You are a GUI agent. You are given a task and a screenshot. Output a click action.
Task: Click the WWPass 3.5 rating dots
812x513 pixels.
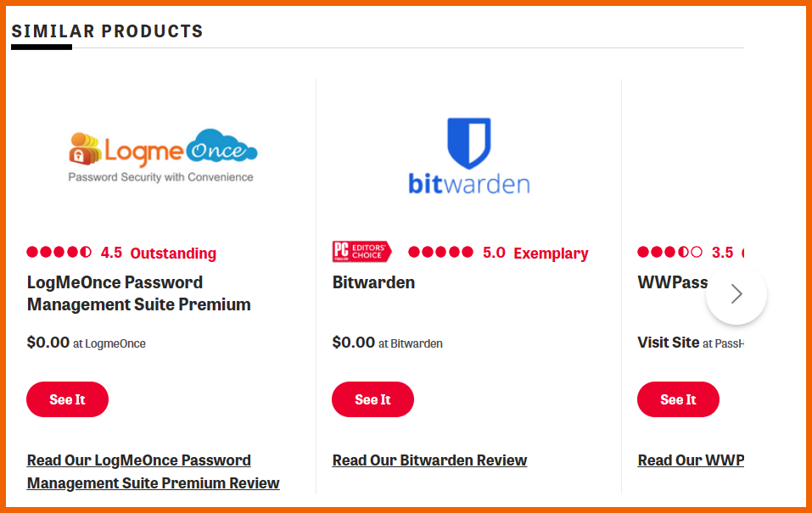pos(669,252)
